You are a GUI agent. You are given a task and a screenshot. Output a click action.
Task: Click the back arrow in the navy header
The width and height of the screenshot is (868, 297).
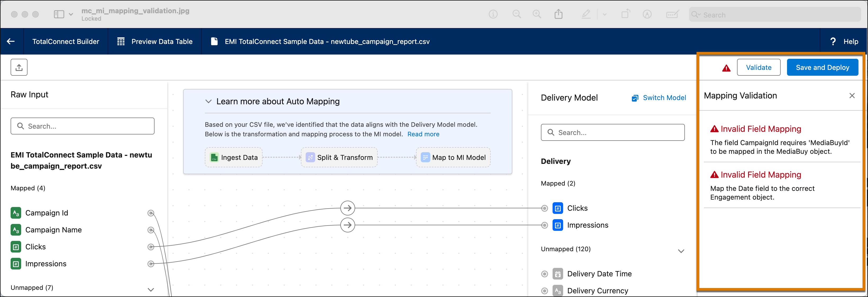[11, 42]
